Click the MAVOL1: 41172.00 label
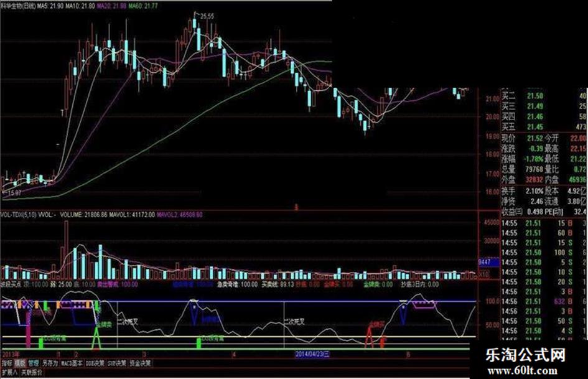Viewport: 588px width, 379px height. coord(132,215)
